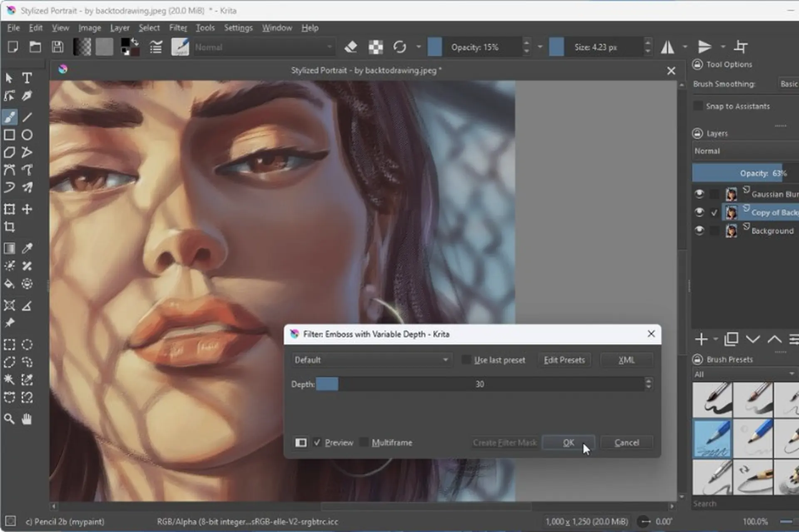Hide the Background layer visibility eye
Image resolution: width=799 pixels, height=532 pixels.
[x=699, y=230]
